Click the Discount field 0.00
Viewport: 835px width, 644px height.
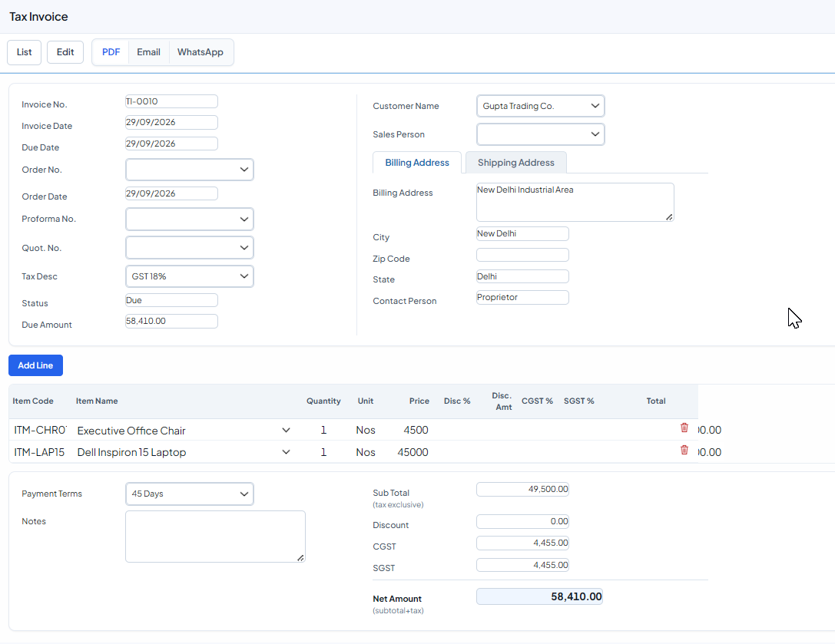click(x=522, y=522)
